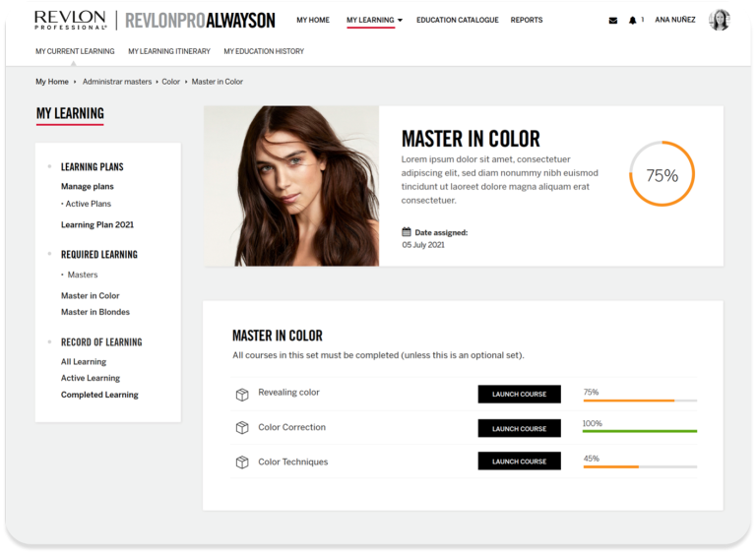Open Administrar masters breadcrumb
The height and width of the screenshot is (554, 756).
(x=117, y=82)
